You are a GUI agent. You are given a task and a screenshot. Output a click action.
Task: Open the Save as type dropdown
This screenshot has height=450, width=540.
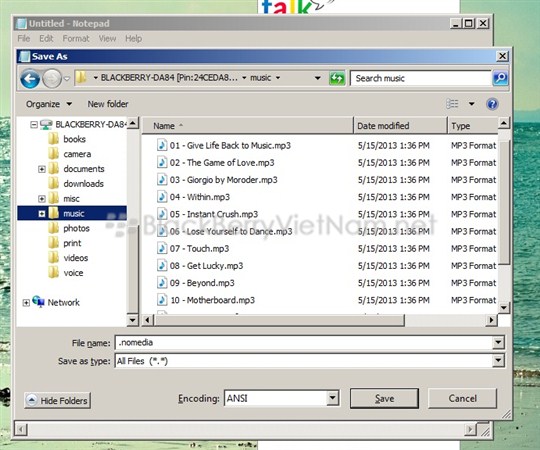point(498,360)
